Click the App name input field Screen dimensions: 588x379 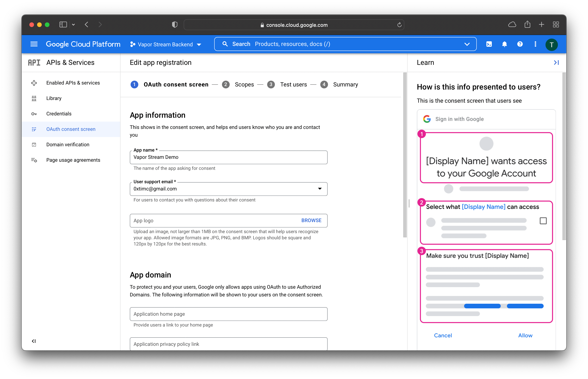click(229, 157)
